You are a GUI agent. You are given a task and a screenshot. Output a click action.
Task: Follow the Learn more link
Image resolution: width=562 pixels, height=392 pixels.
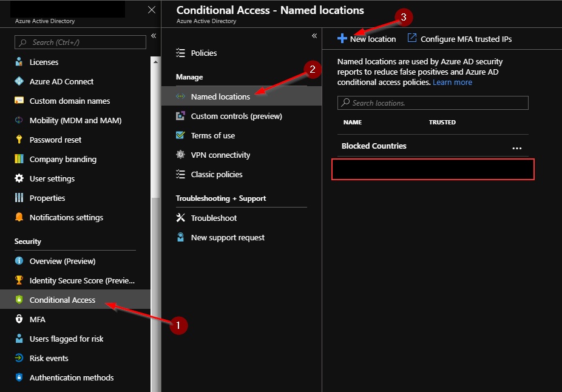(x=452, y=82)
